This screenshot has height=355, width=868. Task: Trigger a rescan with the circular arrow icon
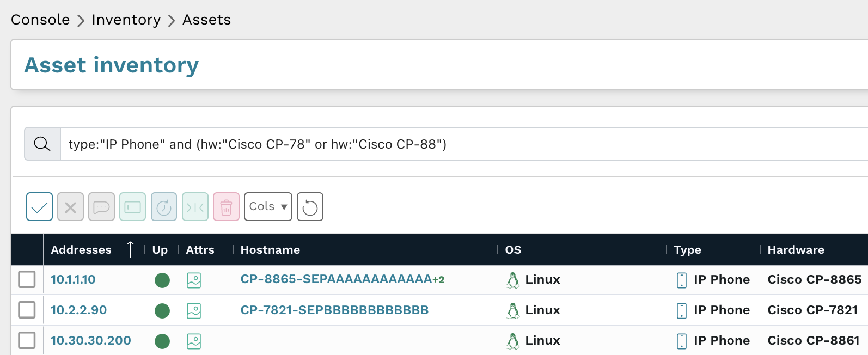tap(163, 206)
